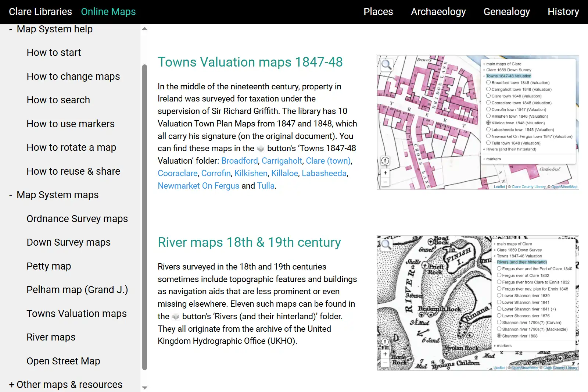Open the Kilkishen map link
Screen dimensions: 588x392
tap(251, 174)
